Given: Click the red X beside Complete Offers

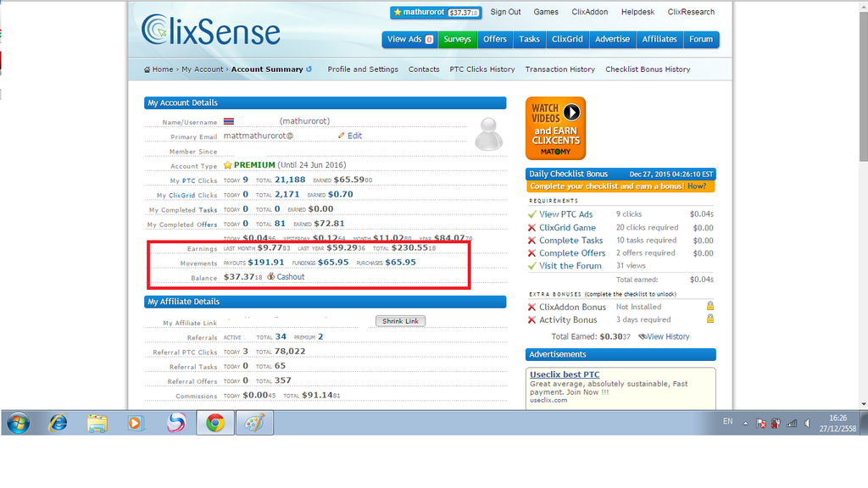Looking at the screenshot, I should [x=532, y=252].
